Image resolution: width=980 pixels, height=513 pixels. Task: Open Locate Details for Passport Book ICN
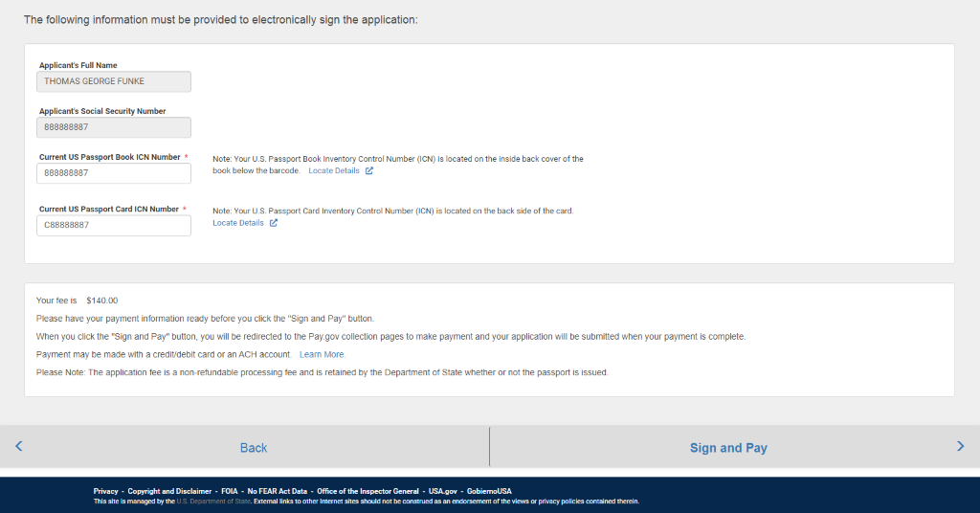[334, 171]
